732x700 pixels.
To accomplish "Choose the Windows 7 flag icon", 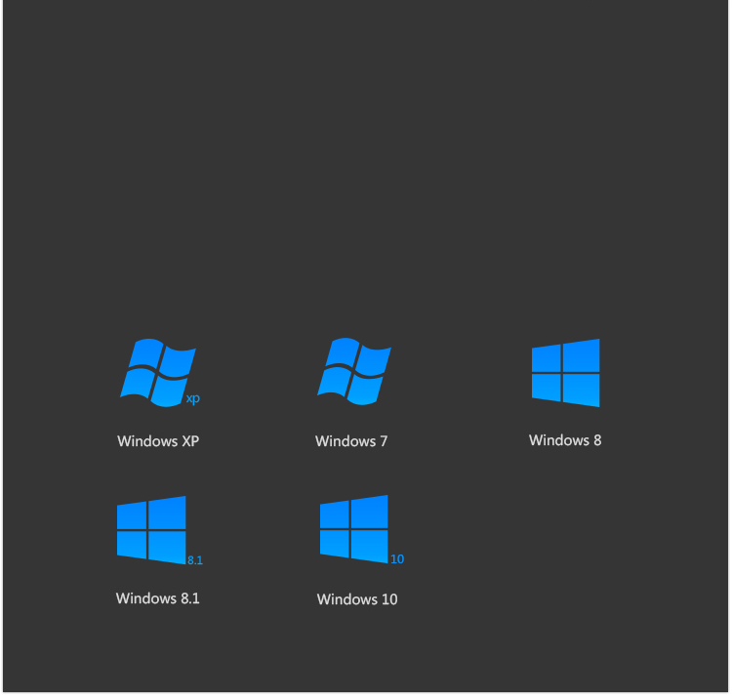I will tap(354, 372).
